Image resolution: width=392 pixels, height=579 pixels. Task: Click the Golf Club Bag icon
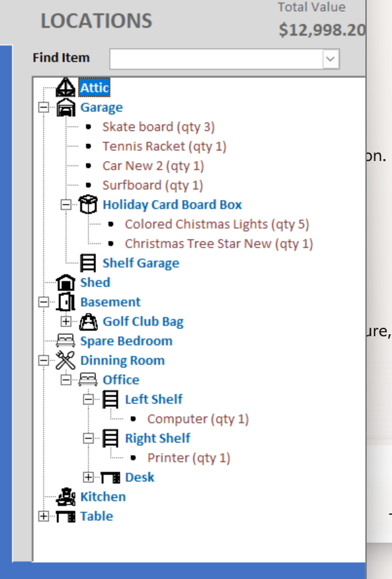click(x=88, y=322)
